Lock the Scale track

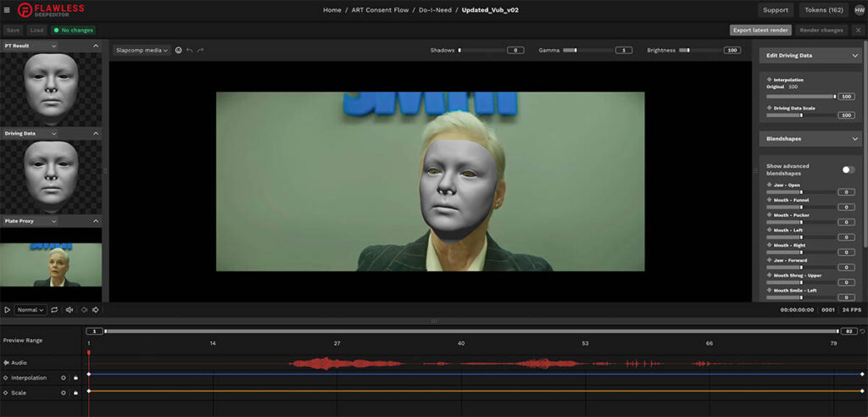(75, 392)
